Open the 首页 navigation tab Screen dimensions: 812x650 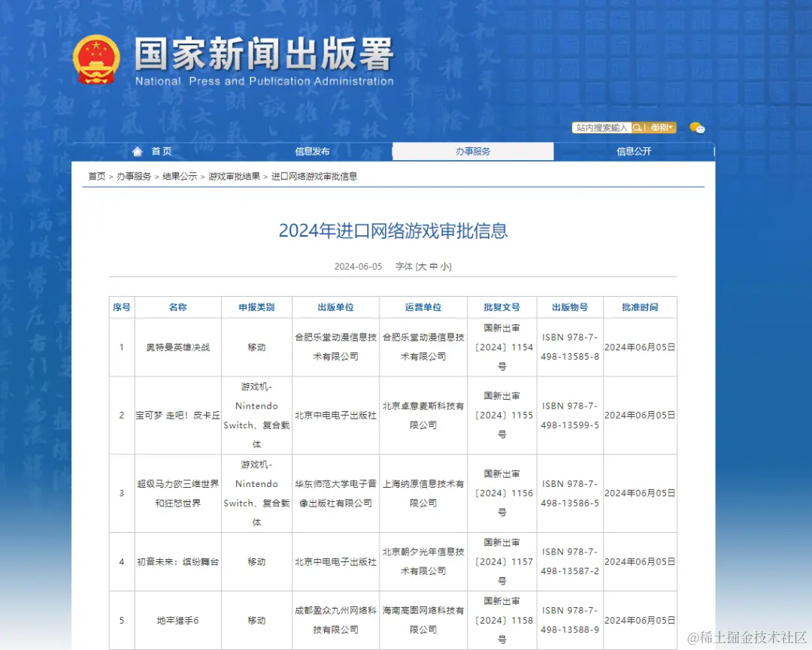click(x=161, y=151)
